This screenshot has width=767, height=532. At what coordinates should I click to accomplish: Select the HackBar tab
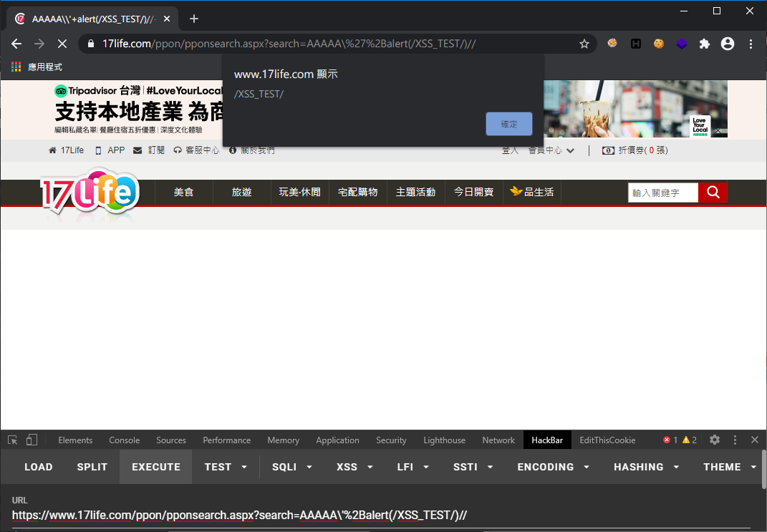[547, 440]
